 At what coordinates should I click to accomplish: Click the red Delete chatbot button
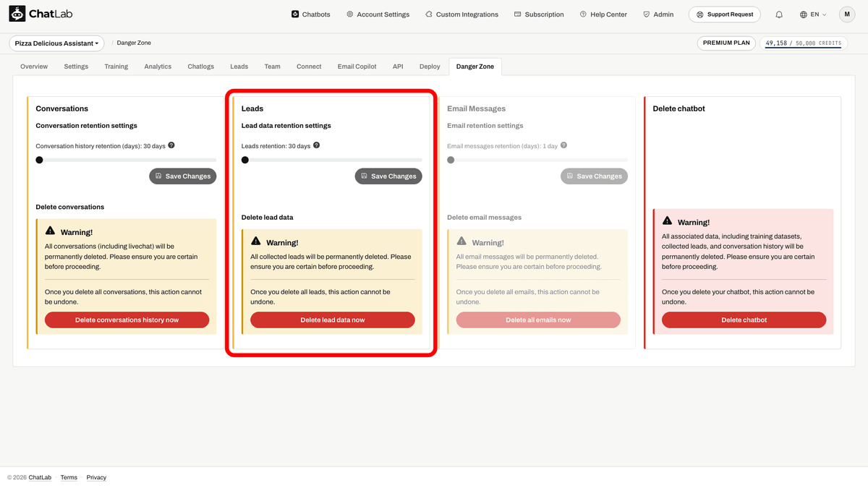point(744,320)
